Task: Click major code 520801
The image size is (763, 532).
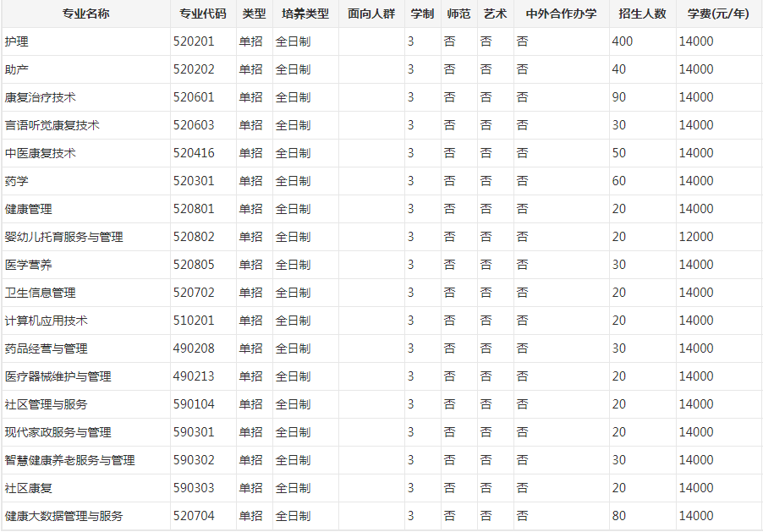Action: click(x=194, y=209)
